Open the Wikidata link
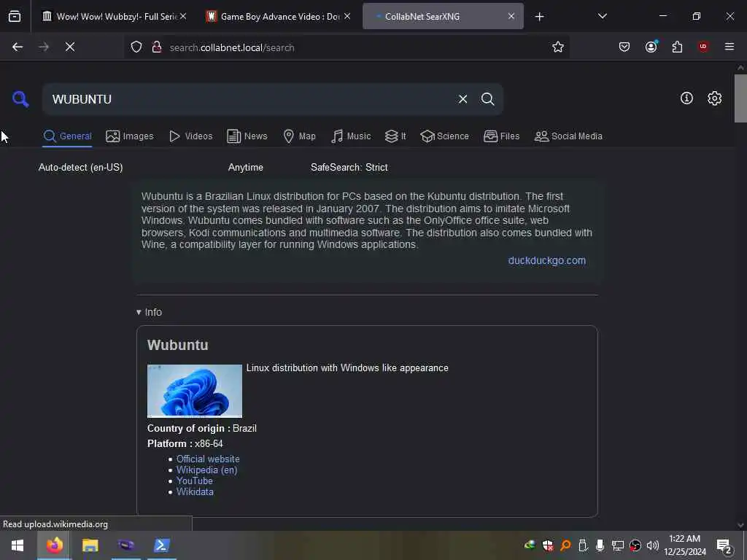The image size is (747, 560). click(195, 492)
